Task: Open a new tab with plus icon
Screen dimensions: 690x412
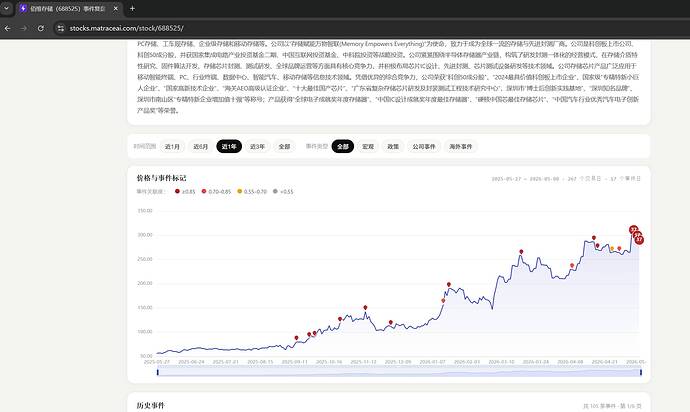Action: point(132,8)
